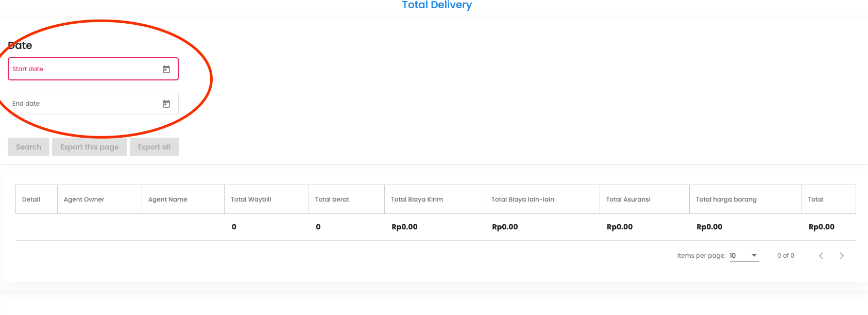Go to the next page of results
Viewport: 868px width, 315px height.
(842, 256)
